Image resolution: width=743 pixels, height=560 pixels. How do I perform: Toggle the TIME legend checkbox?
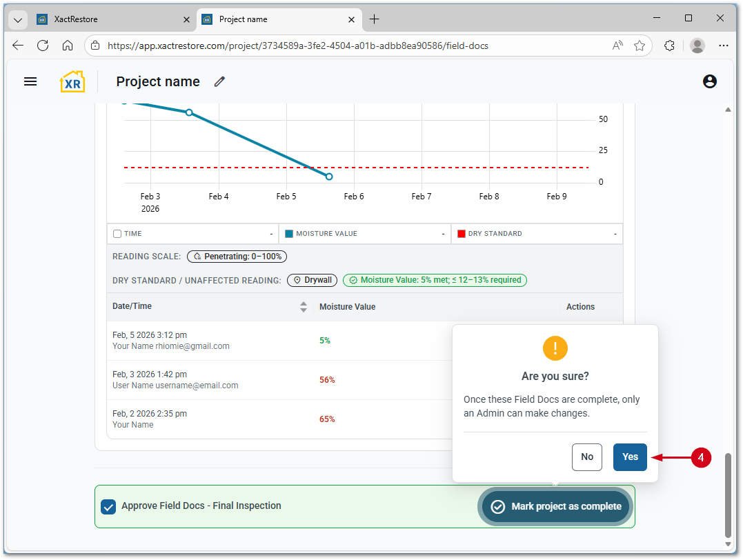pyautogui.click(x=117, y=234)
